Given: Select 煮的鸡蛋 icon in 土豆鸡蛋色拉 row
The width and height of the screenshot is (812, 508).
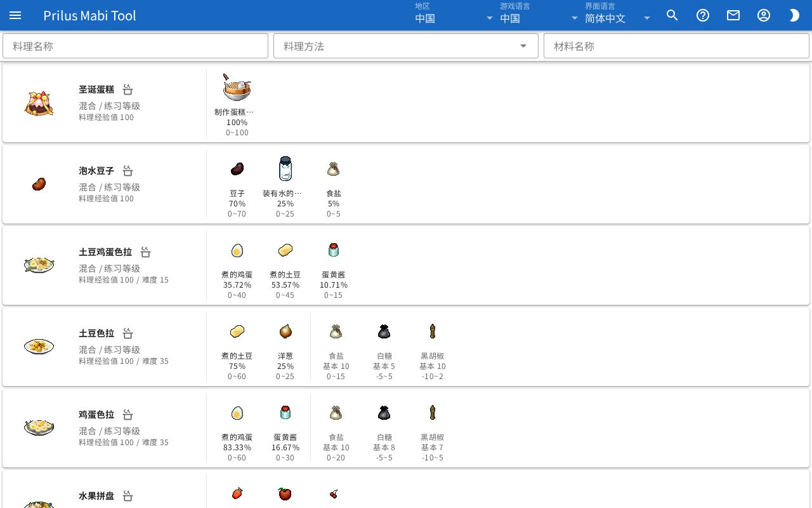Looking at the screenshot, I should tap(237, 250).
